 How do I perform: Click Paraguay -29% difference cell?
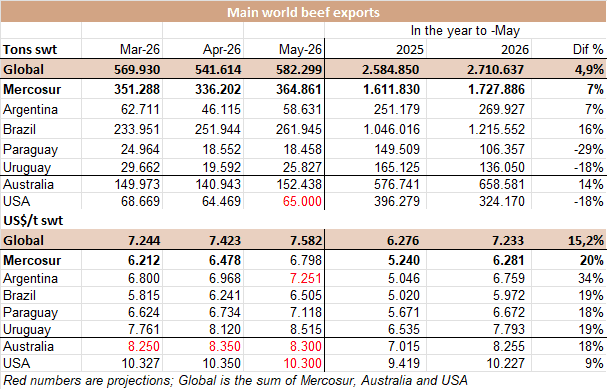(588, 149)
